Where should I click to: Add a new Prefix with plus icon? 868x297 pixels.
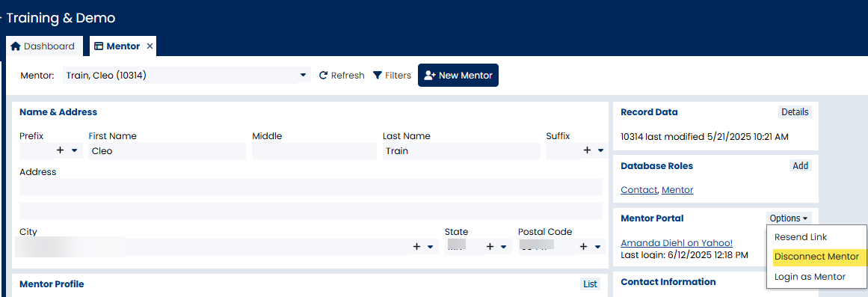point(61,150)
